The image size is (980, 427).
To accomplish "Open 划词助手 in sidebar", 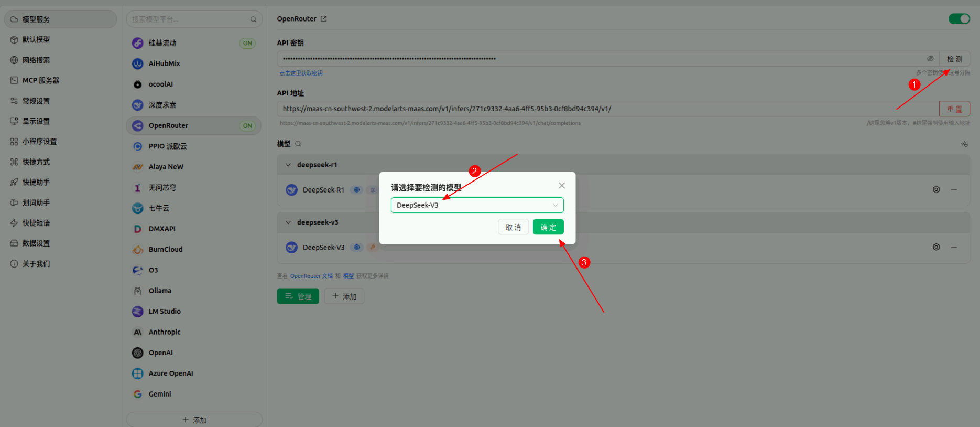I will point(61,202).
